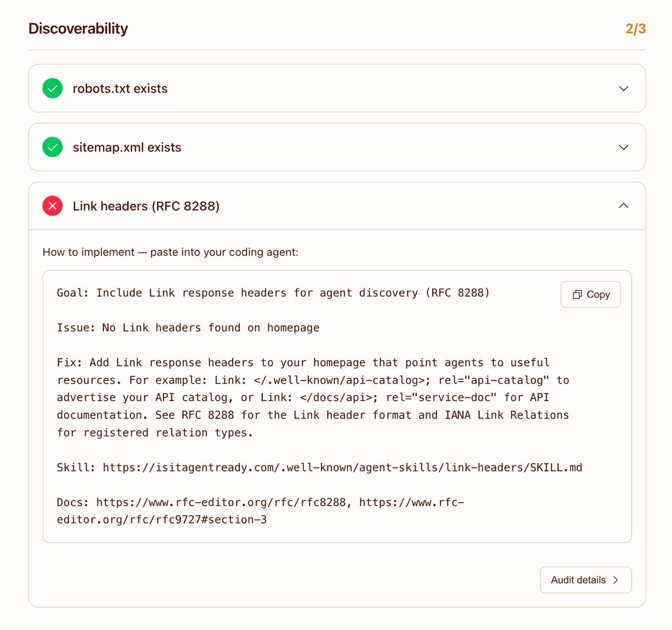Open the isitagentready SKILL.md URL

342,468
